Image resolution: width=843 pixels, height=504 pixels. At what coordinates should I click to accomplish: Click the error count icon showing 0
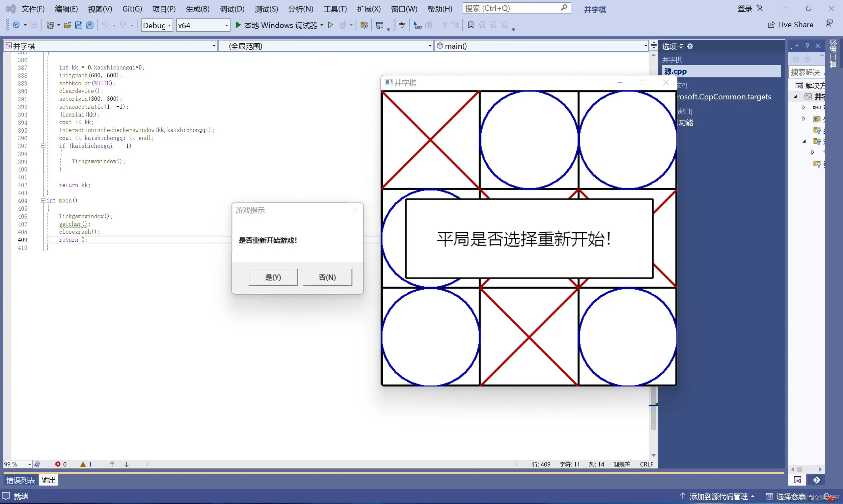58,464
